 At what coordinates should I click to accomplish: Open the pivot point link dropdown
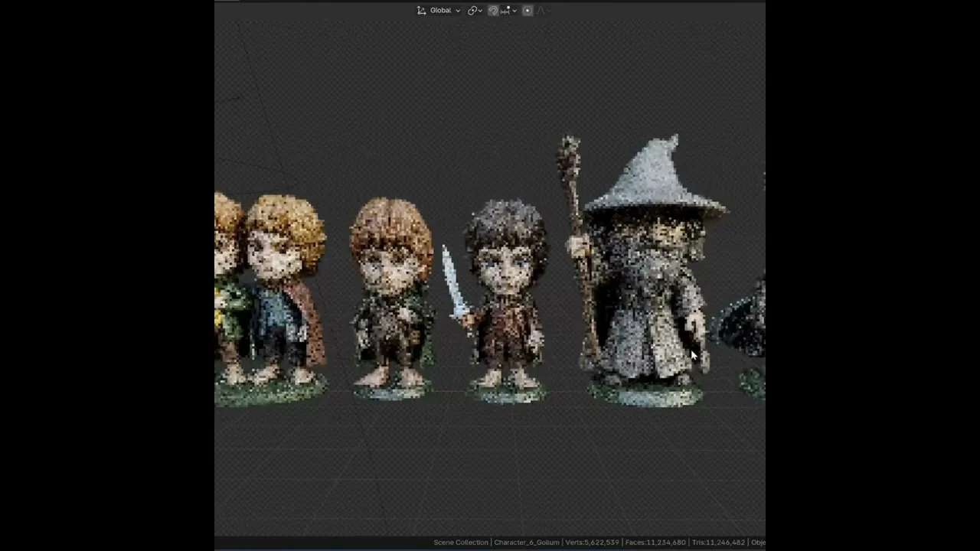click(475, 10)
